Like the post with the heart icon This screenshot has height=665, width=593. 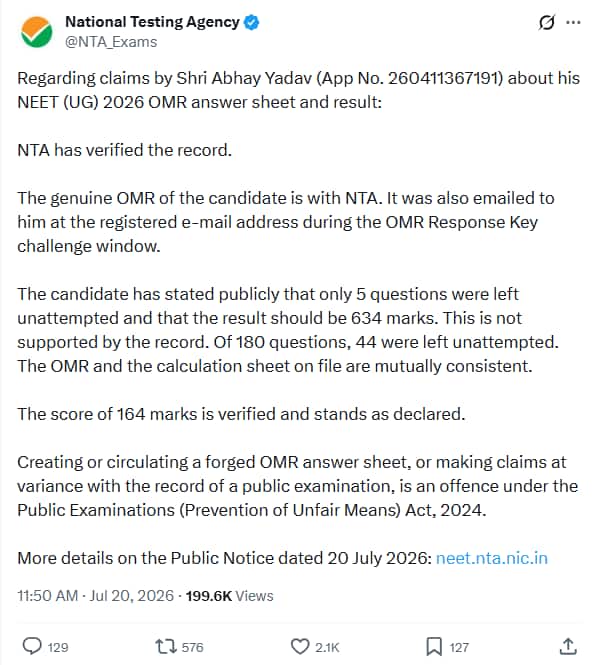(x=300, y=647)
